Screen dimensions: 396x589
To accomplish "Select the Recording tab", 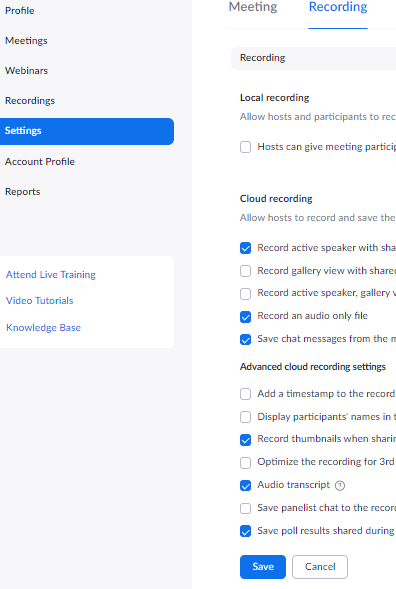I will [x=338, y=7].
